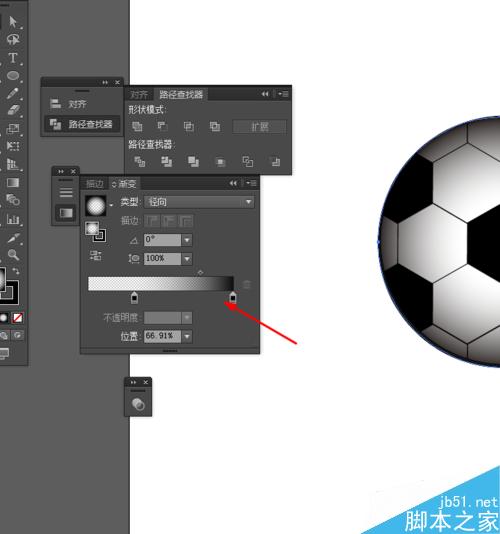Switch to the 路径查找器 tab
The height and width of the screenshot is (534, 500).
tap(181, 94)
